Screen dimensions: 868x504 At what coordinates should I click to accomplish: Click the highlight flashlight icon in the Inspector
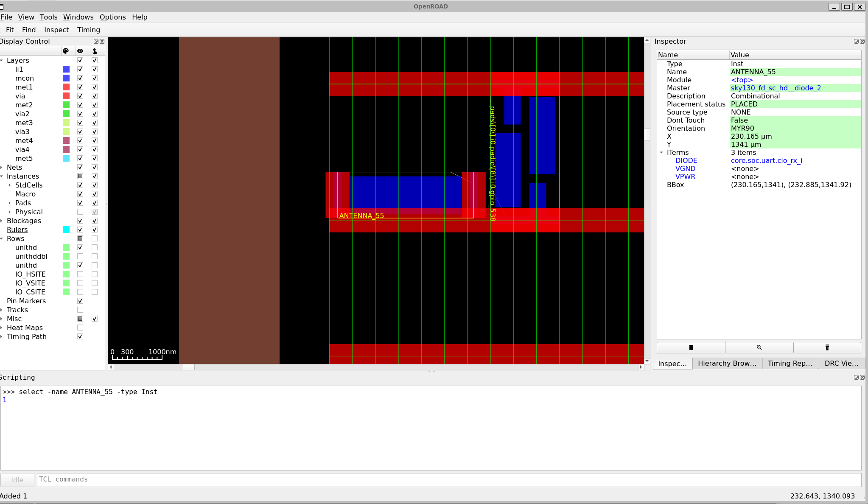pyautogui.click(x=826, y=347)
